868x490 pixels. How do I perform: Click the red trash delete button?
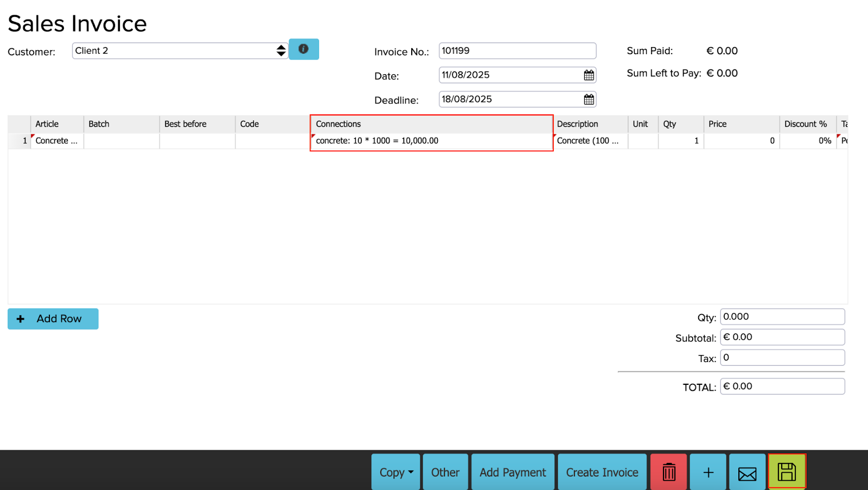(x=669, y=472)
